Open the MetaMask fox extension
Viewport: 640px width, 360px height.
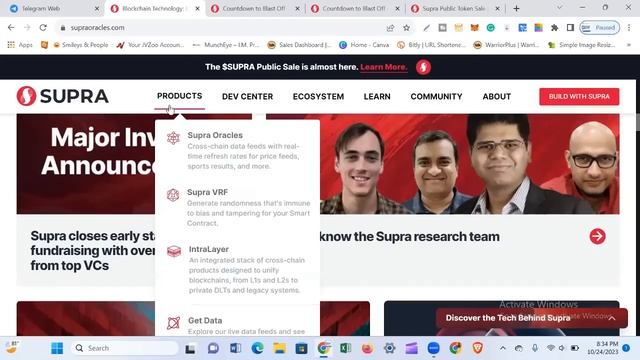click(x=474, y=28)
